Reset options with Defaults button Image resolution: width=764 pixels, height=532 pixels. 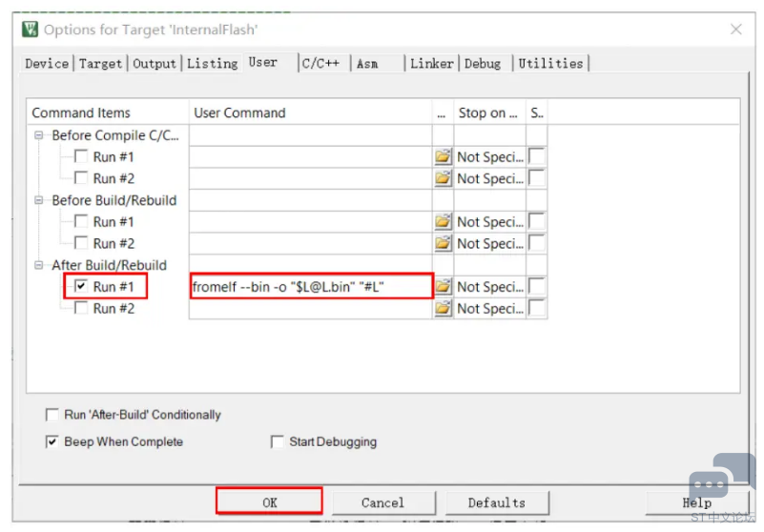point(497,502)
